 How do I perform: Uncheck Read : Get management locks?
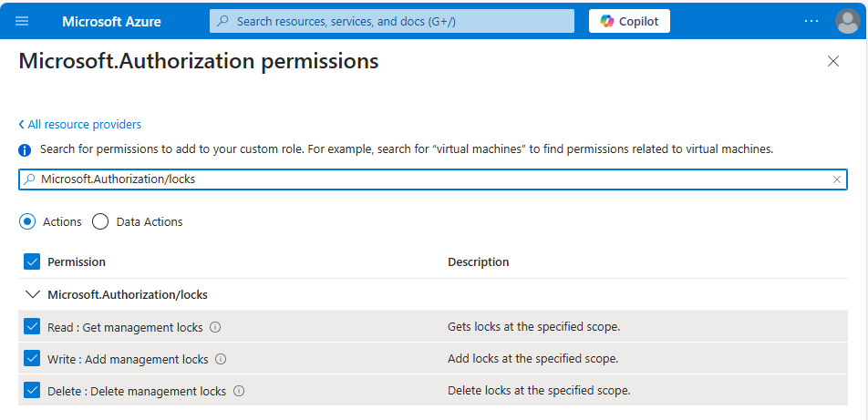32,326
